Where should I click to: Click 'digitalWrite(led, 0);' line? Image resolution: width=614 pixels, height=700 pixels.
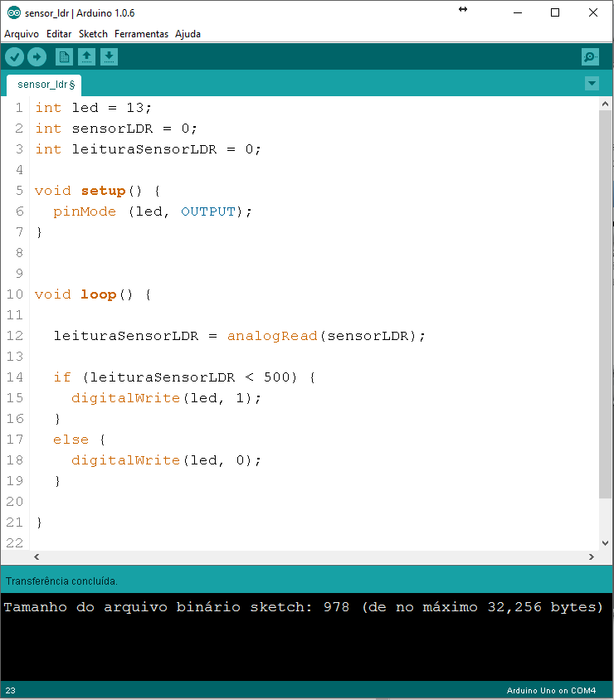coord(166,460)
